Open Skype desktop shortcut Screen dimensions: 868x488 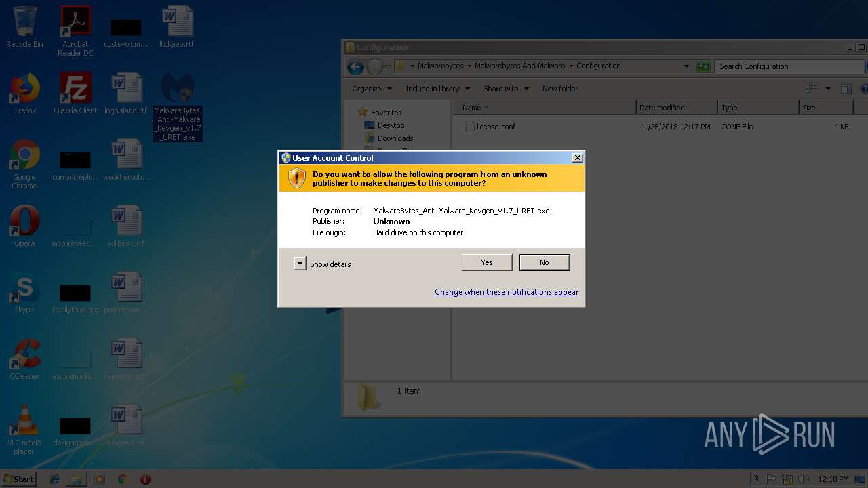point(24,293)
